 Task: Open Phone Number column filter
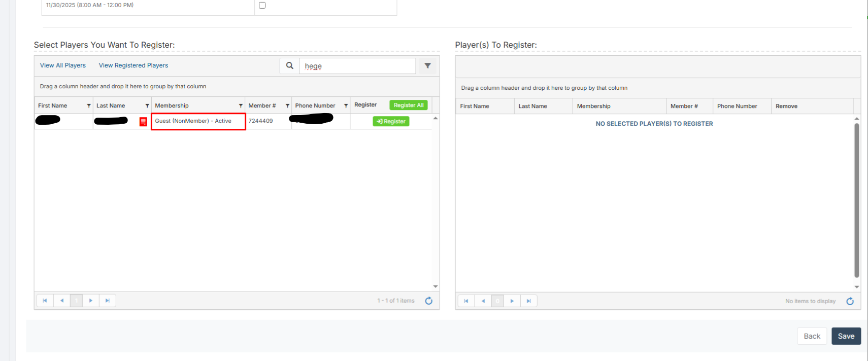click(x=346, y=106)
